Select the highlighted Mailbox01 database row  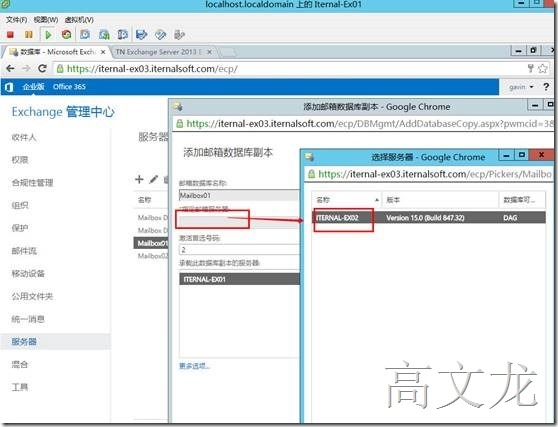[x=151, y=243]
